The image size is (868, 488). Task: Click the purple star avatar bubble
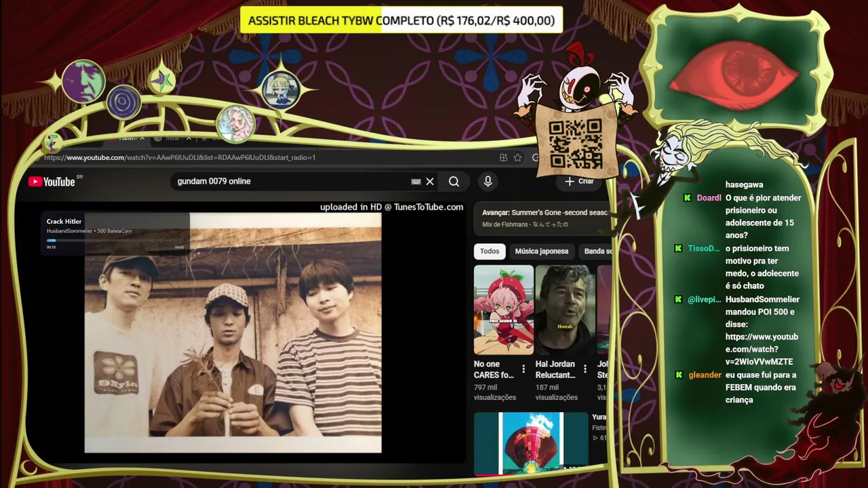point(162,81)
